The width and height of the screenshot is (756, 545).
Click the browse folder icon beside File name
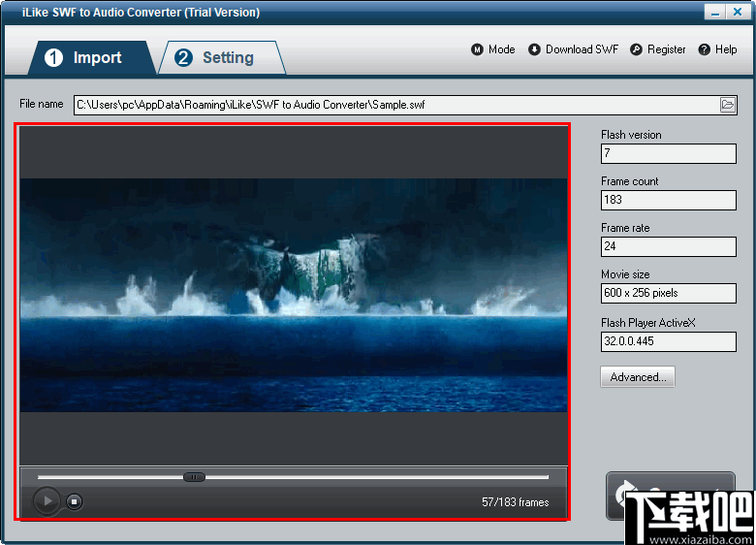(728, 105)
